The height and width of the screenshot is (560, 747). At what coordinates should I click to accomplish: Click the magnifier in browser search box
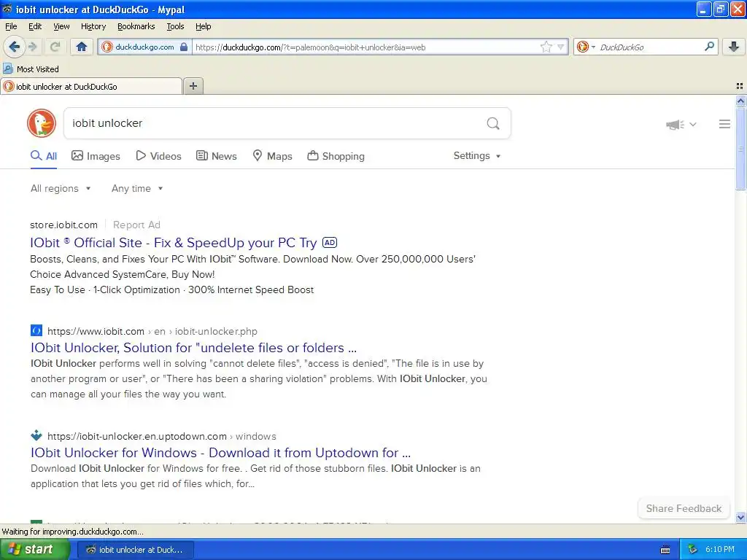tap(709, 47)
